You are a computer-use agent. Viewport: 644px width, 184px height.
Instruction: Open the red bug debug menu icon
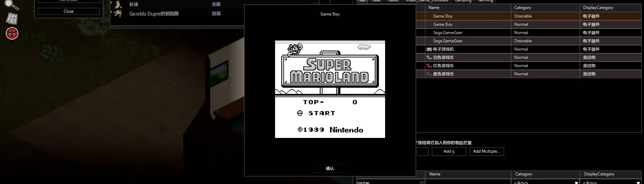pos(12,33)
